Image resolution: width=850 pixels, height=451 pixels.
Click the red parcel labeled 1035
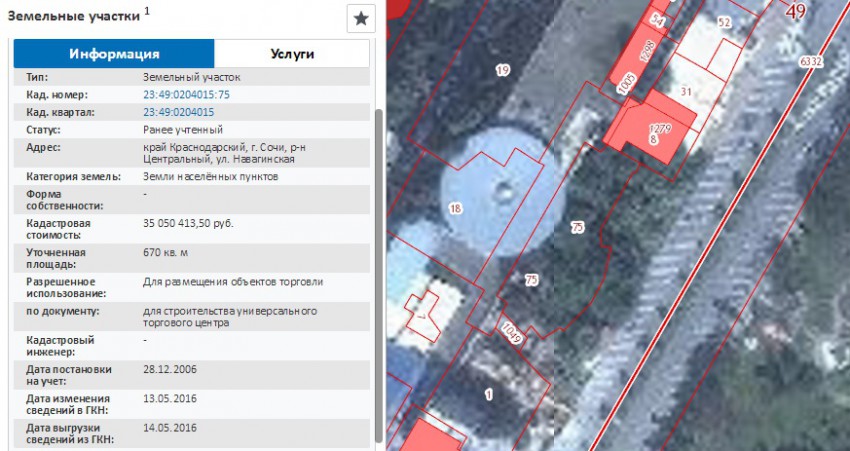[x=626, y=85]
